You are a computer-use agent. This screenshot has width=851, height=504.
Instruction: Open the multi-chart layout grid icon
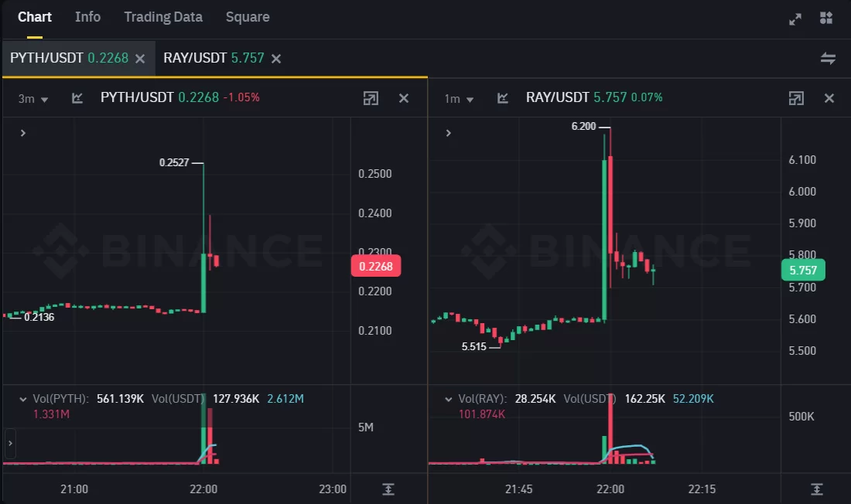point(826,18)
